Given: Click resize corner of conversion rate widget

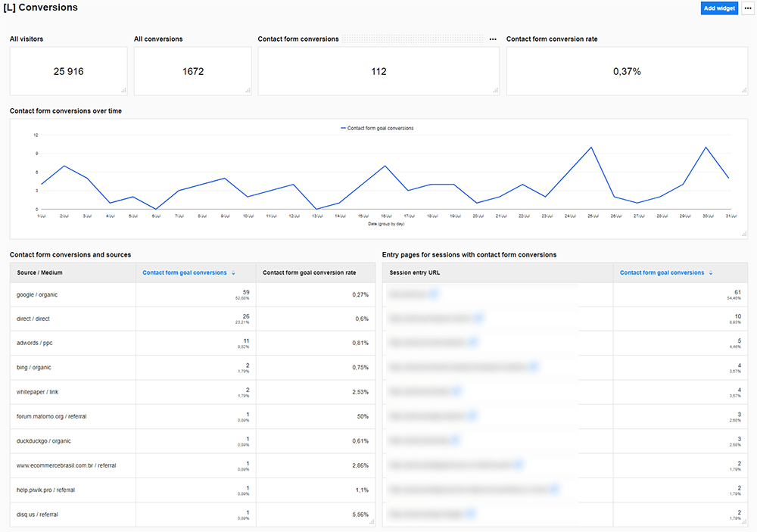Looking at the screenshot, I should [743, 91].
